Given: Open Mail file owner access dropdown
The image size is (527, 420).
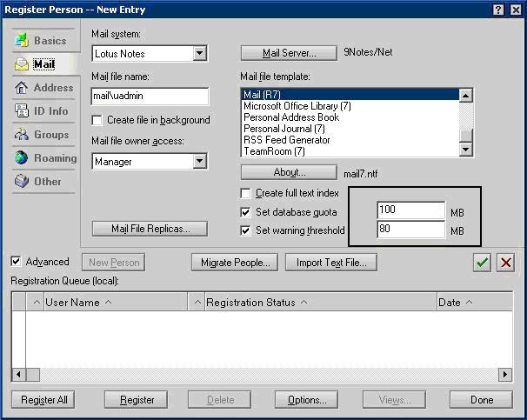Looking at the screenshot, I should pyautogui.click(x=199, y=161).
